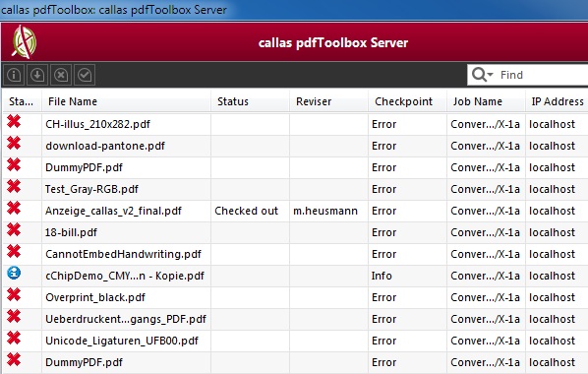Click blue info icon for cChipDemo row
Viewport: 588px width, 374px height.
(14, 273)
